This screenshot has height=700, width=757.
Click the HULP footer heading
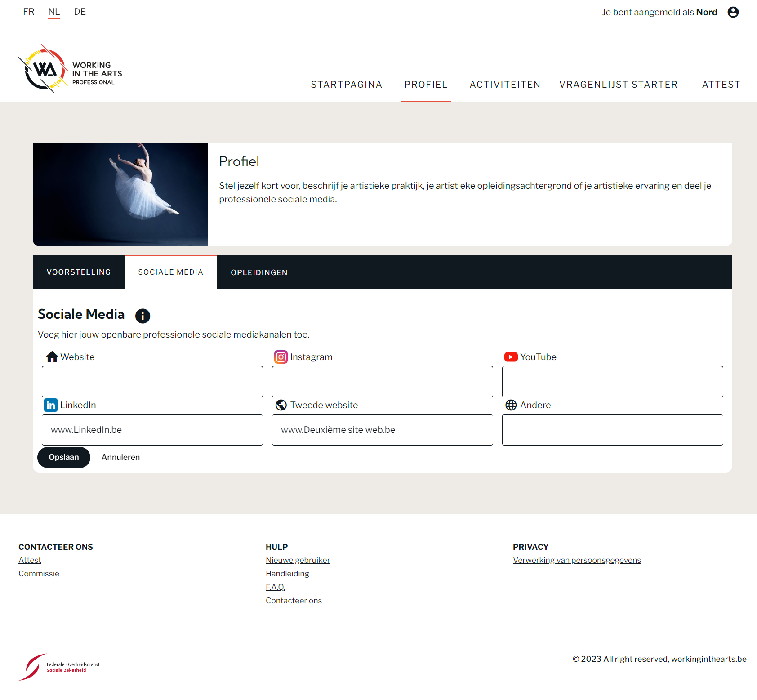[276, 547]
